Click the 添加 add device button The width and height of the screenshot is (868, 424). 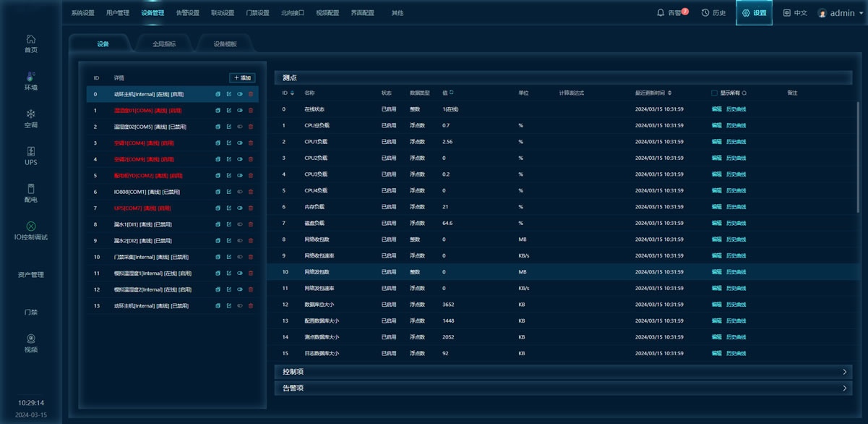(x=242, y=77)
